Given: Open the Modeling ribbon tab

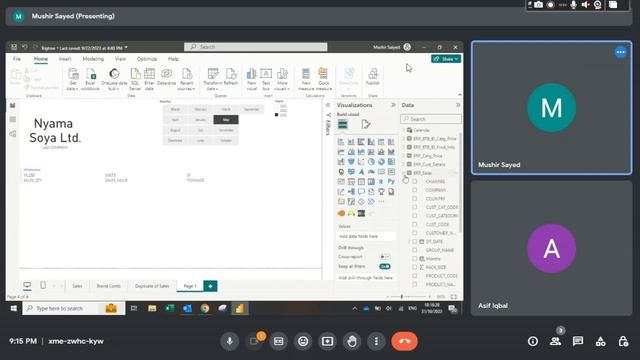Looking at the screenshot, I should tap(93, 59).
